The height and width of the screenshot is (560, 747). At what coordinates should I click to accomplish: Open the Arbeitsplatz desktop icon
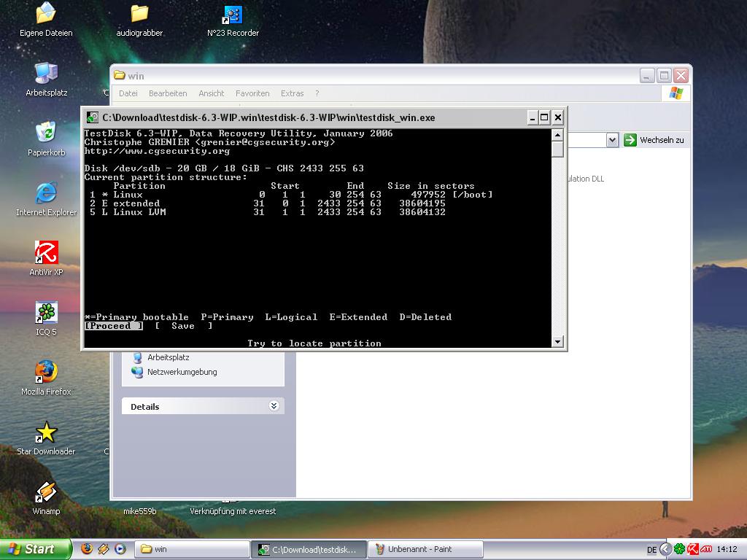click(46, 79)
